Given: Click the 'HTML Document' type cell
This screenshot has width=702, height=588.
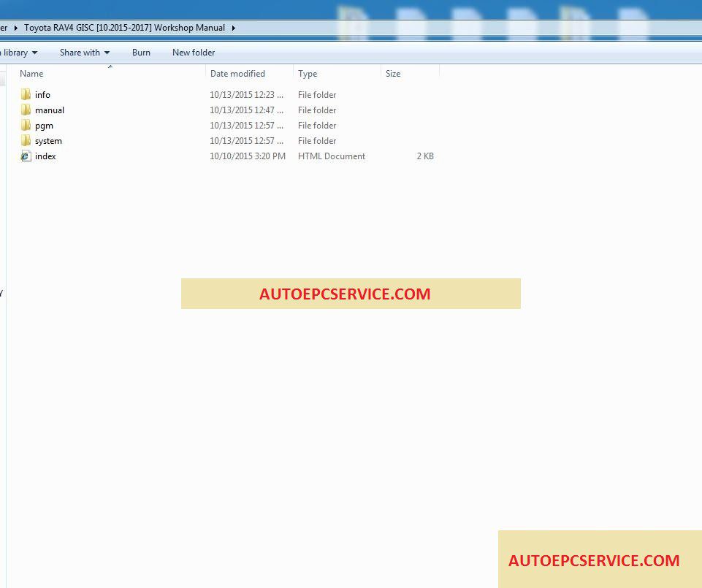Looking at the screenshot, I should (332, 156).
